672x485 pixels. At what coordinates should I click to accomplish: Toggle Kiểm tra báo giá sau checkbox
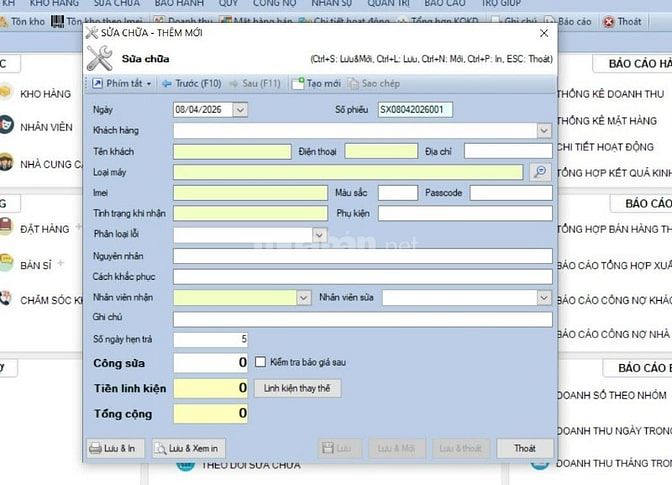[x=260, y=362]
